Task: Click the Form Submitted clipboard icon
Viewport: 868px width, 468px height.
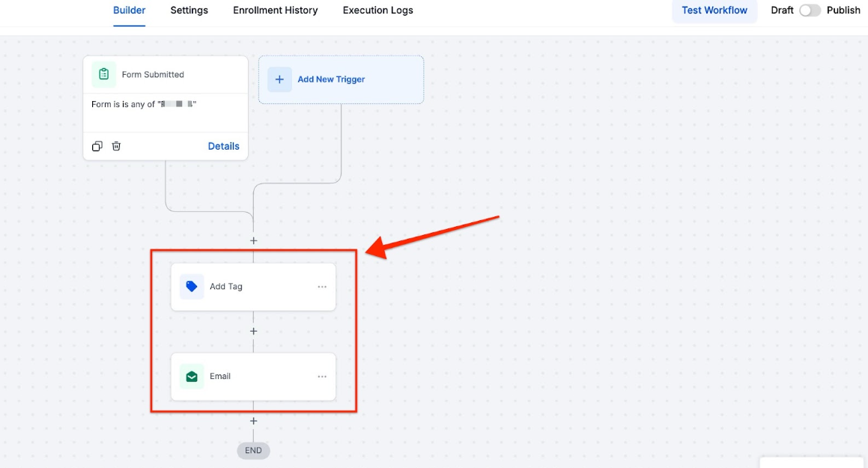Action: point(104,74)
